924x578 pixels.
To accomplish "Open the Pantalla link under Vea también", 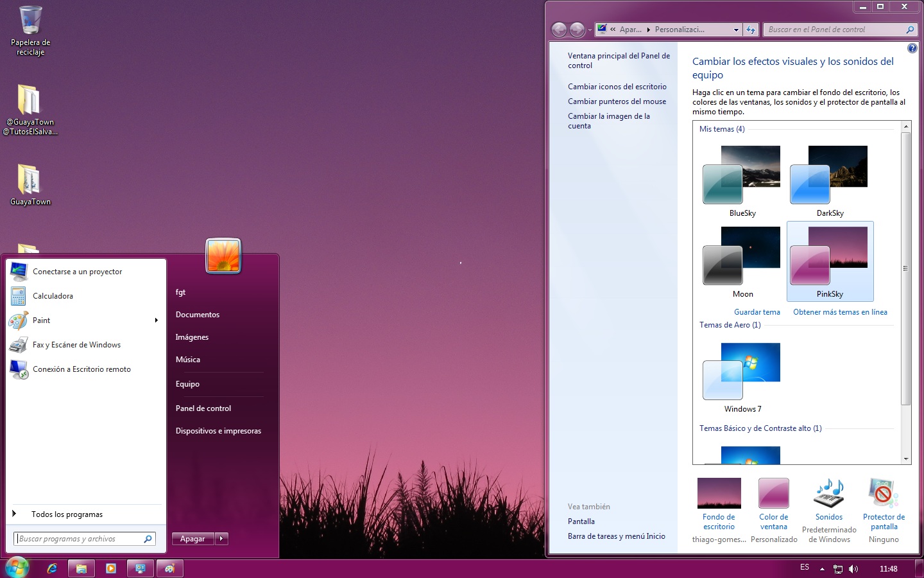I will (581, 521).
